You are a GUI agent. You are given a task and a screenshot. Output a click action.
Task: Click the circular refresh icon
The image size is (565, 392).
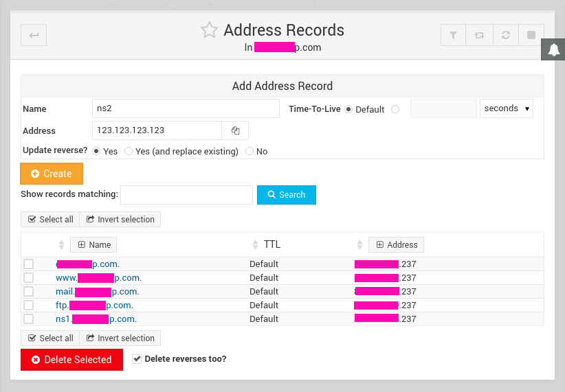click(505, 35)
